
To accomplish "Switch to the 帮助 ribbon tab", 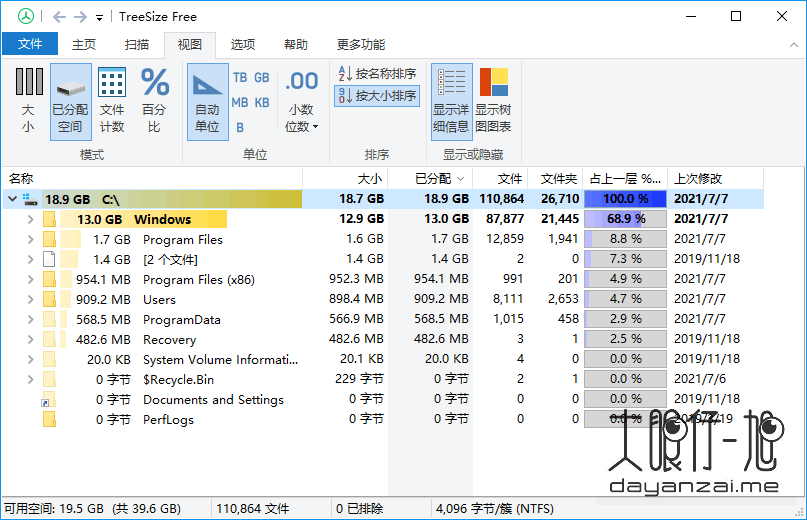I will coord(296,45).
